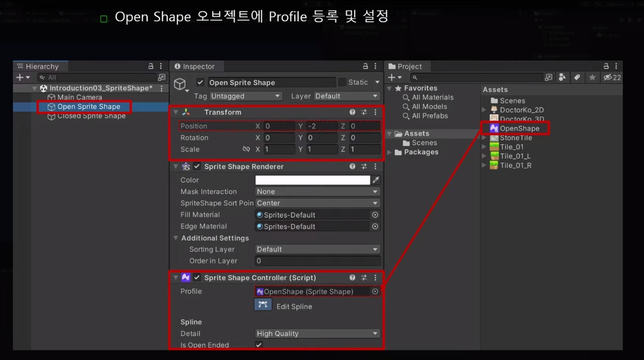This screenshot has height=360, width=644.
Task: Click the scale constrain link icon in Transform
Action: click(247, 149)
